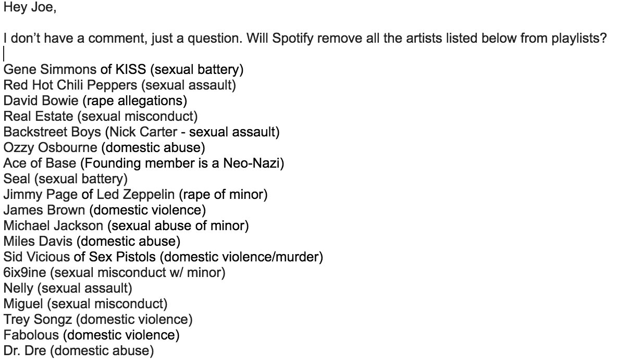Click the Gene Simmons of KISS line
This screenshot has height=364, width=618.
123,69
